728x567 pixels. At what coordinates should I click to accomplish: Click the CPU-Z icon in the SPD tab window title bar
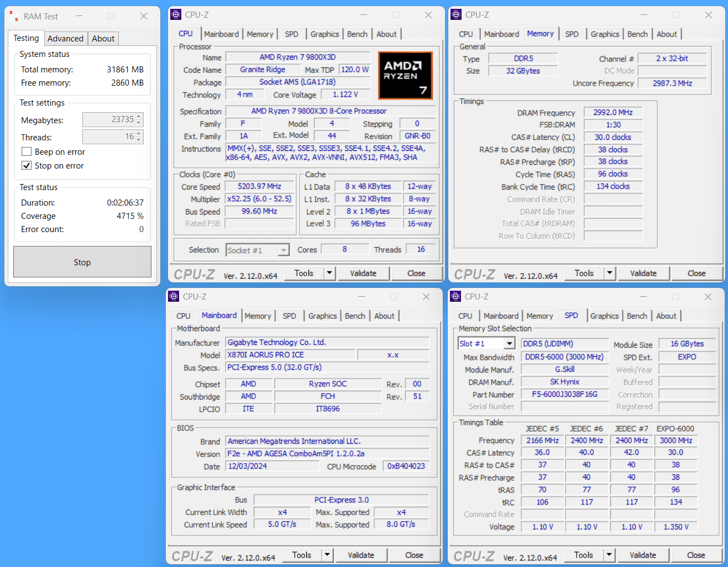(x=455, y=297)
